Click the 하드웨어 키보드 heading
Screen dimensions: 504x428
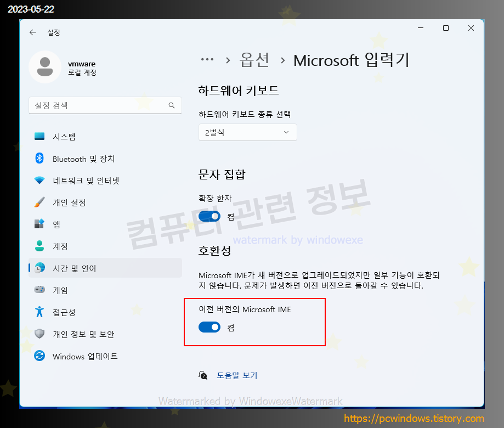239,91
